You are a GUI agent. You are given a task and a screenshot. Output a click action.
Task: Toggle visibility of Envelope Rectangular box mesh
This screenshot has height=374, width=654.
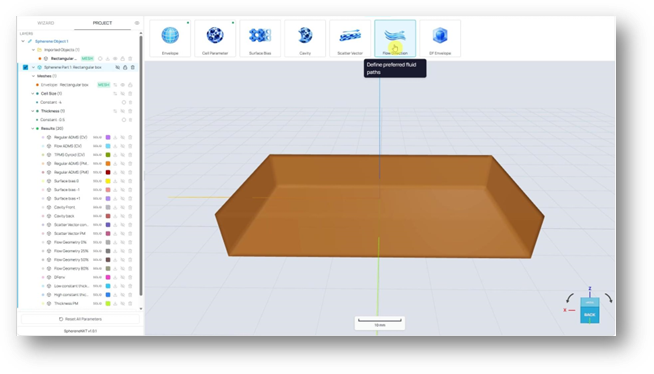tap(123, 85)
